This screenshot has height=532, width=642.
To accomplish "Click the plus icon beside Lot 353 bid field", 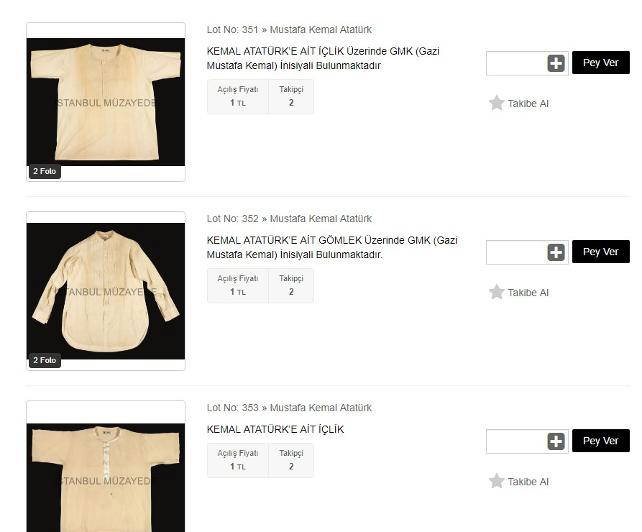I will coord(556,441).
